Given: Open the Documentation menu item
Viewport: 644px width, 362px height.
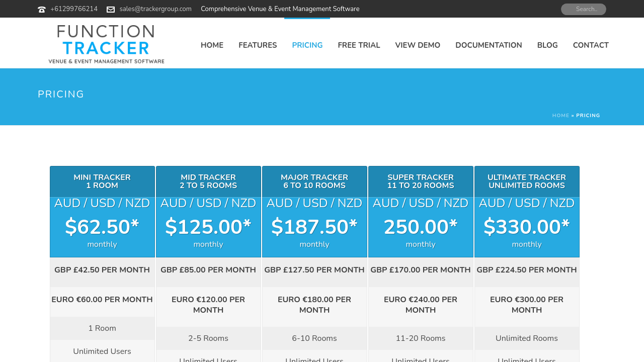Looking at the screenshot, I should [489, 45].
